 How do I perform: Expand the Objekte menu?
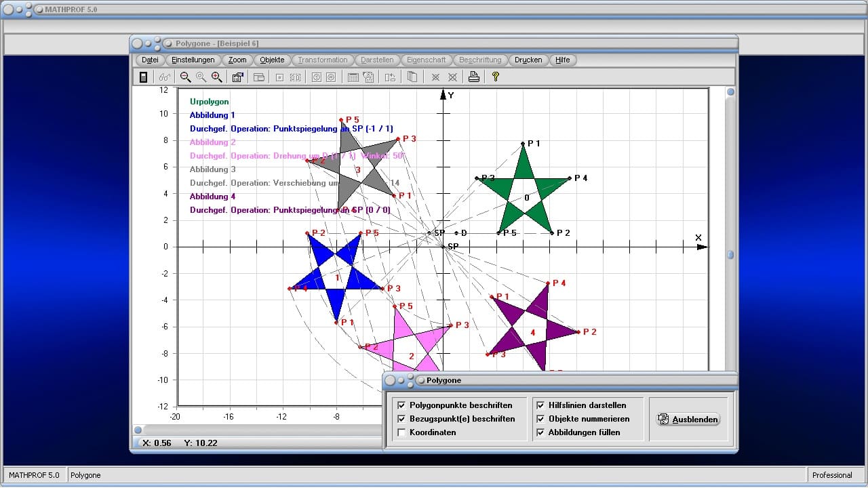click(272, 60)
